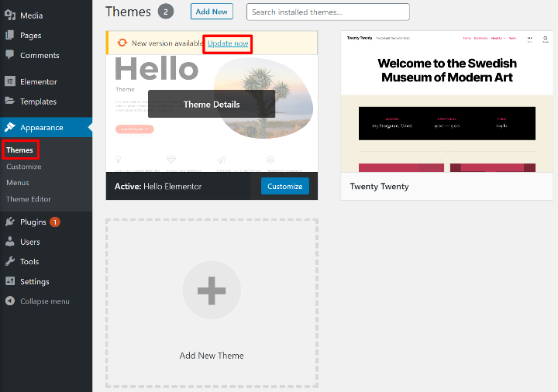Click the blue Customize button

[x=284, y=186]
